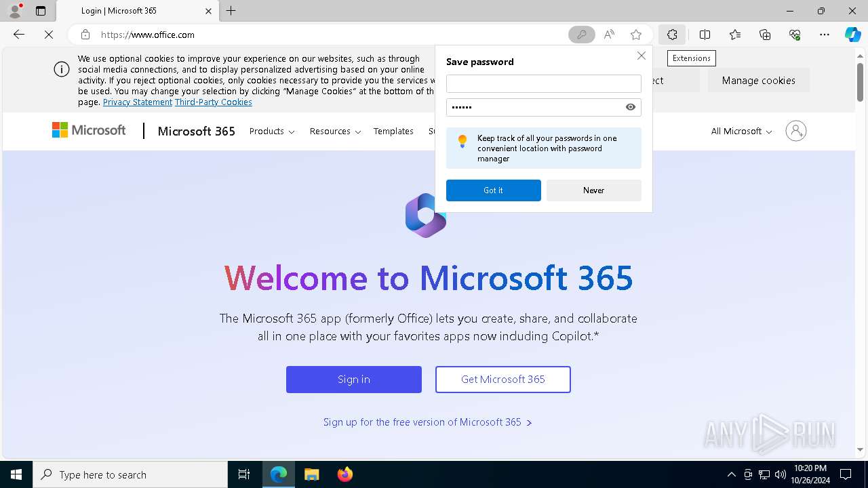Open Microsoft Edge from taskbar

coord(279,474)
